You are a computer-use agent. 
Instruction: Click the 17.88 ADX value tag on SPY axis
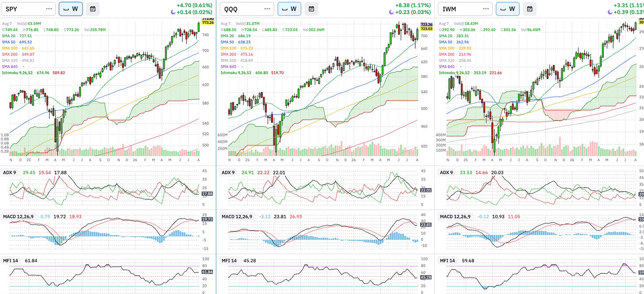pos(208,193)
